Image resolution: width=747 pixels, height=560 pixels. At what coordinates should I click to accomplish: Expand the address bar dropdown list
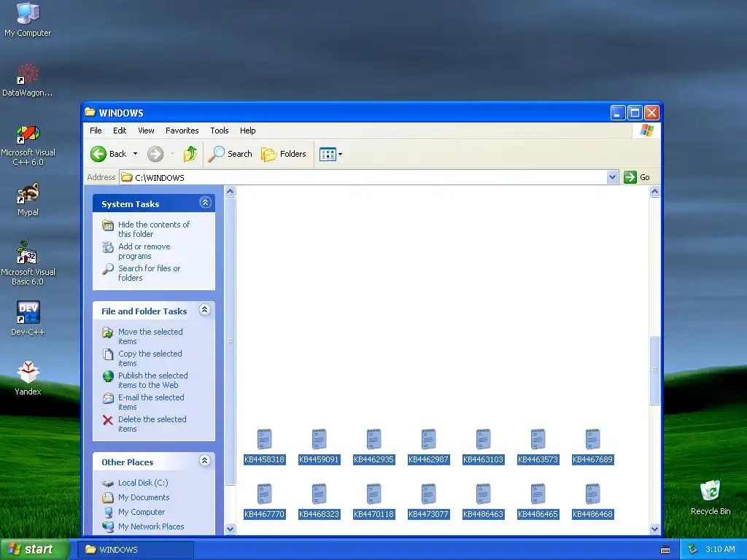click(613, 178)
